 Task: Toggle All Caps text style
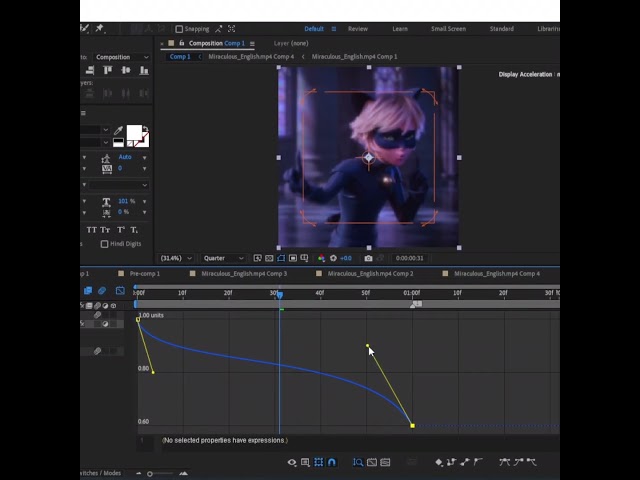(92, 230)
